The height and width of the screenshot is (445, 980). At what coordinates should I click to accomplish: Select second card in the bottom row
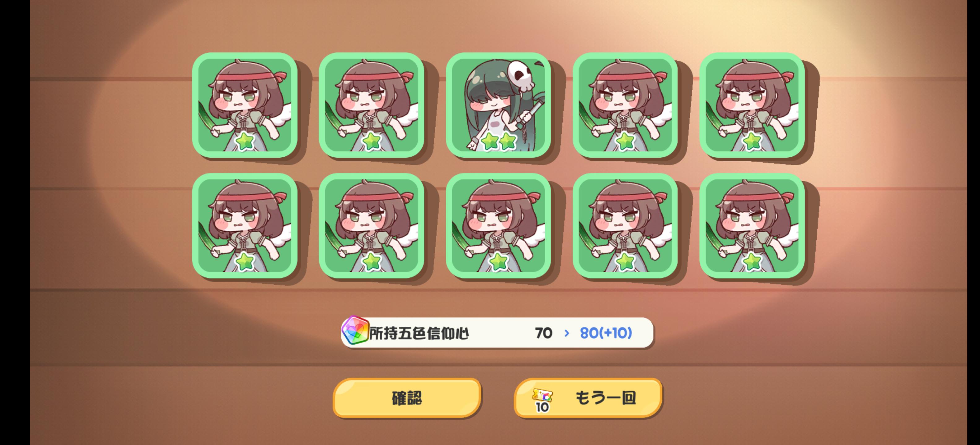[371, 226]
